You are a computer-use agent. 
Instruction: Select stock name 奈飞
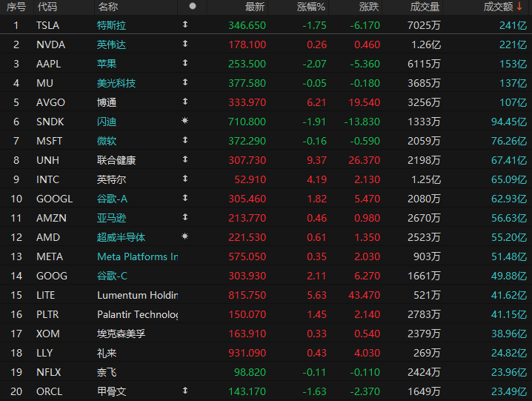107,373
